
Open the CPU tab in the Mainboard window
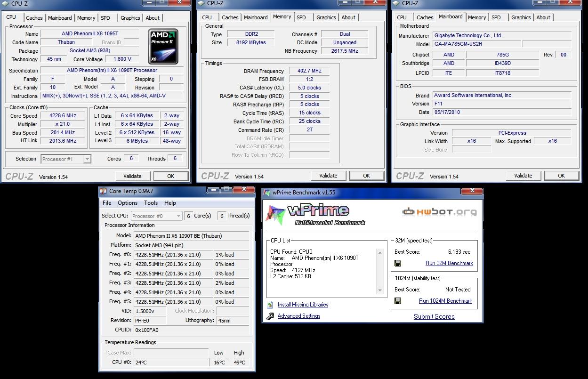click(x=402, y=17)
